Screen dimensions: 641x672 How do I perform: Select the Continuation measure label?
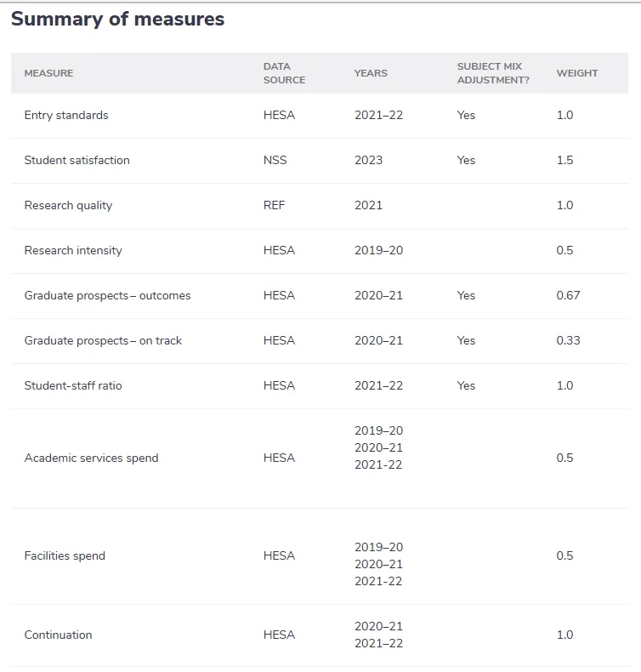pyautogui.click(x=58, y=635)
